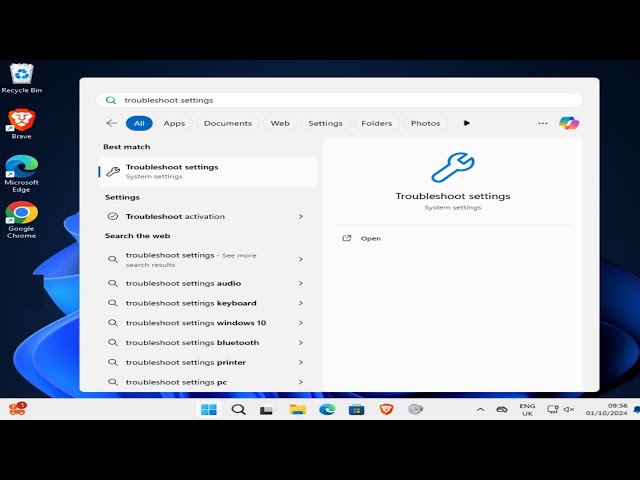Open File Explorer from the taskbar
Viewport: 640px width, 480px height.
tap(298, 409)
